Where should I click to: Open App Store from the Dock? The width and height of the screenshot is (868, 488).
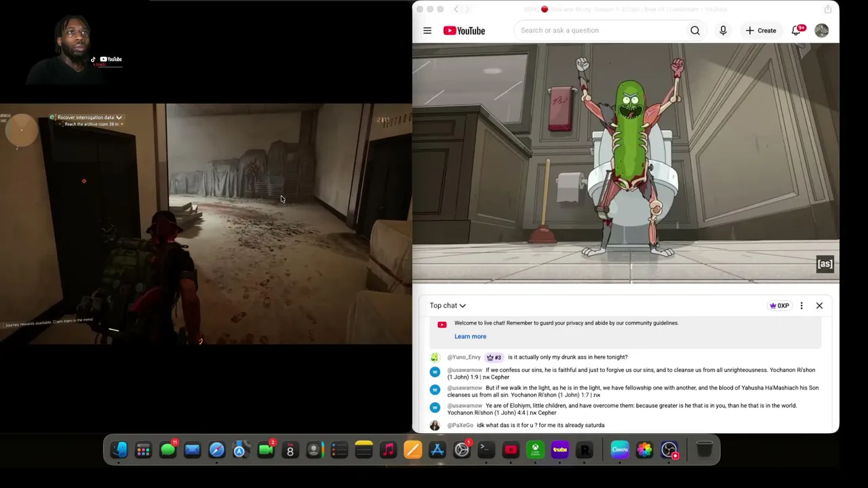437,450
